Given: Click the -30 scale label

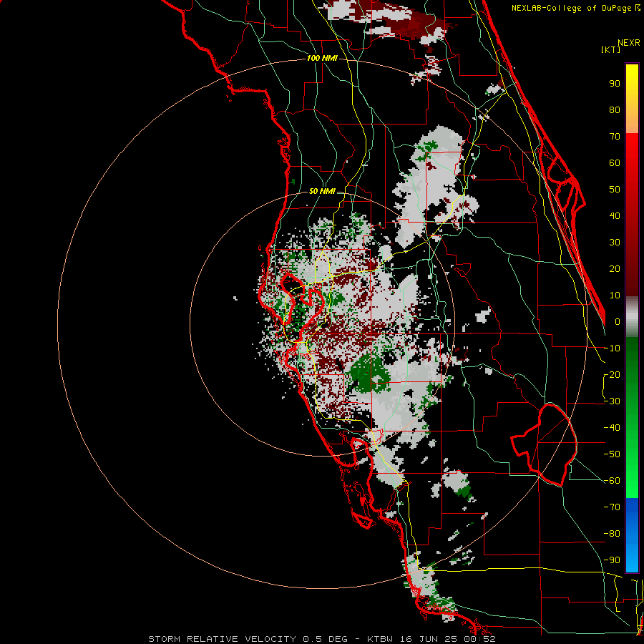Looking at the screenshot, I should coord(612,401).
